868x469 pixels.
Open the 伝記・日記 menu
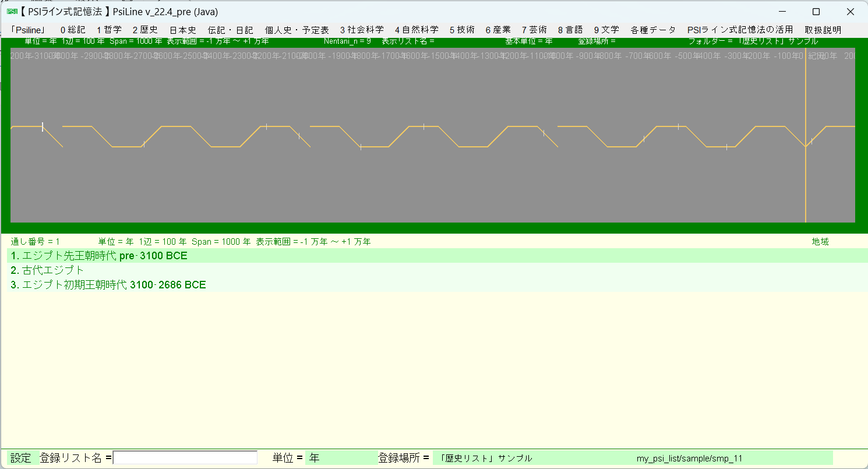[x=231, y=30]
